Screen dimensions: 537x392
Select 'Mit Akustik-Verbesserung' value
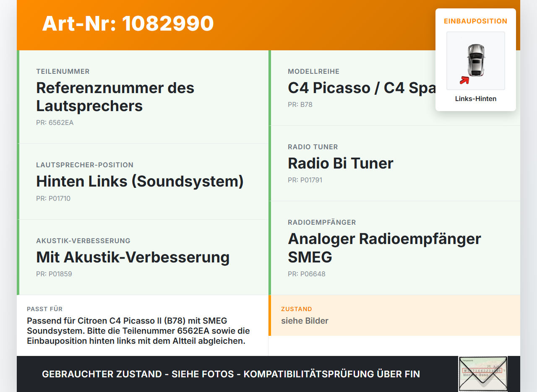[133, 257]
